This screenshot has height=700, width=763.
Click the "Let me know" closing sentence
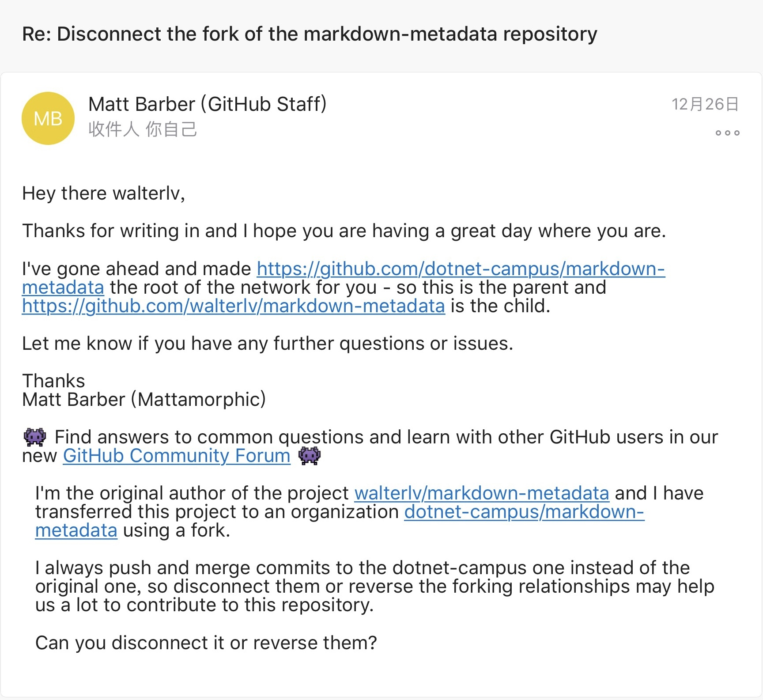(267, 344)
